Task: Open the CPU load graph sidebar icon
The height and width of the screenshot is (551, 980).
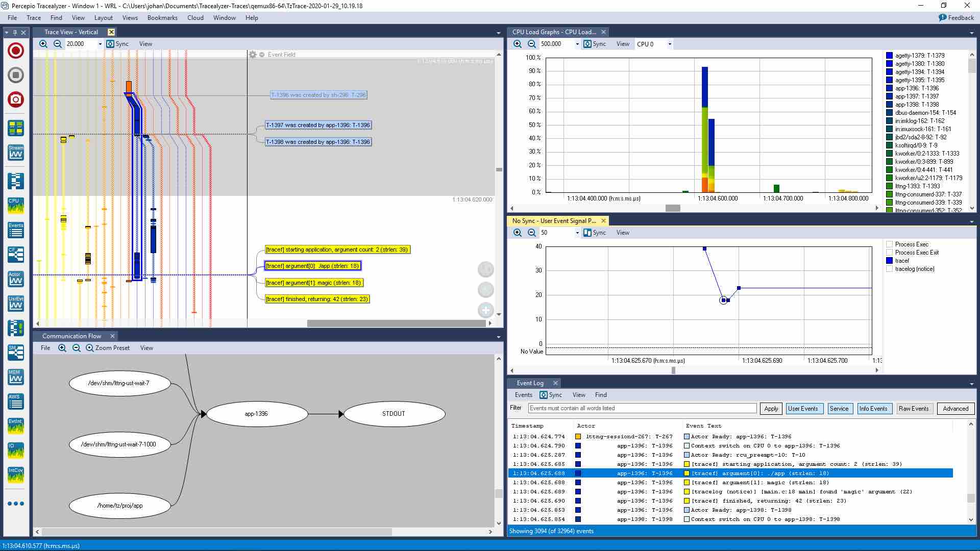Action: click(x=16, y=206)
